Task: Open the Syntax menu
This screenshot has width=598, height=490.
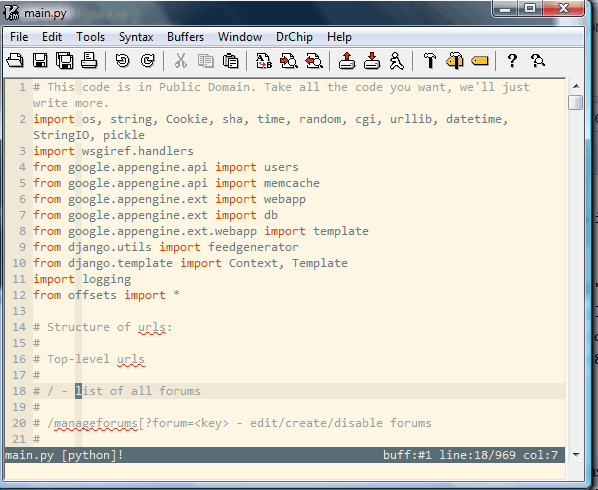Action: click(136, 37)
